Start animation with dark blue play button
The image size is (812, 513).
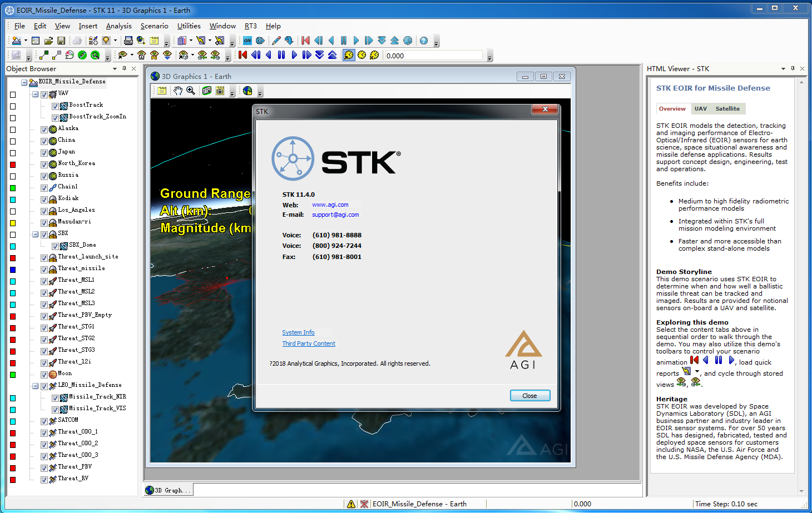(294, 55)
